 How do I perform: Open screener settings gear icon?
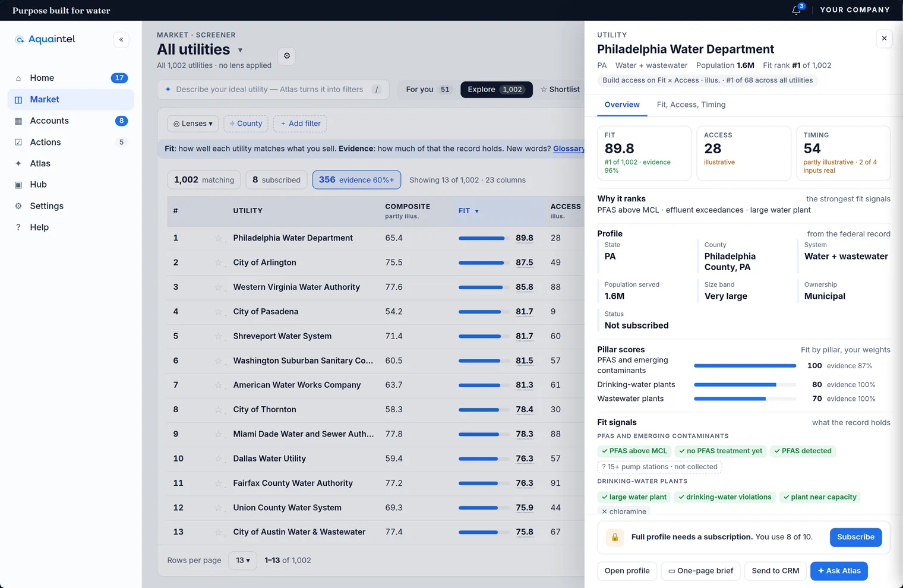(287, 56)
